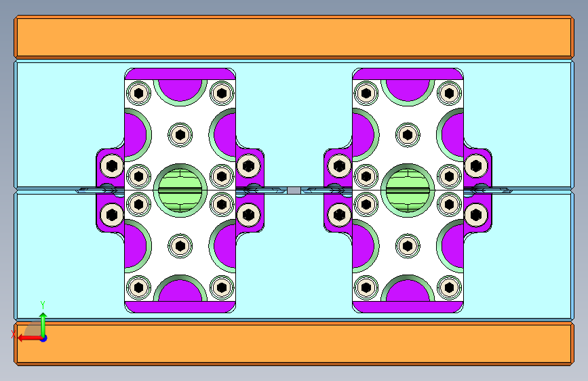Select upper center socket screw of right insert
Viewport: 588px width, 381px height.
point(408,135)
